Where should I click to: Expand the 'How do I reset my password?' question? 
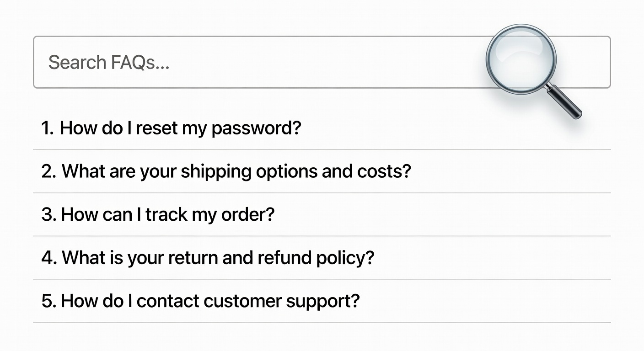(x=171, y=128)
